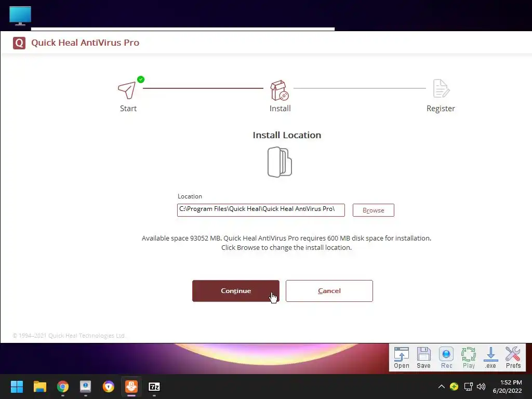
Task: Click the 'Available space 93052 MB' text
Action: click(x=181, y=238)
